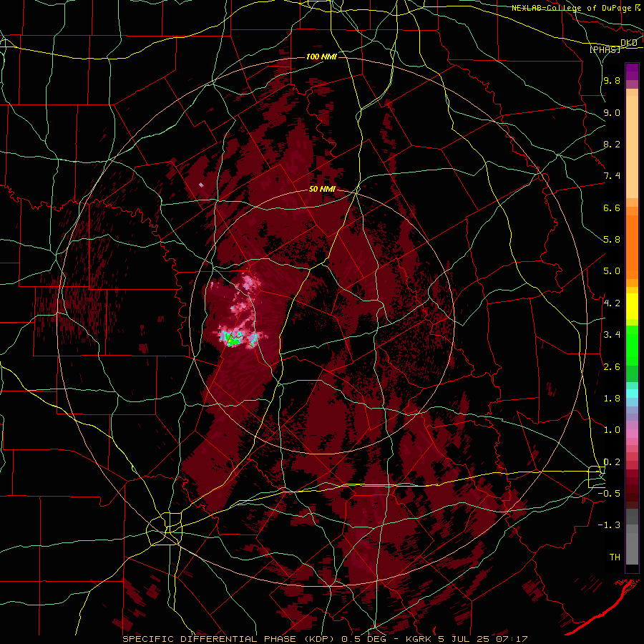
Task: Select the purple top segment of color bar
Action: coord(632,72)
